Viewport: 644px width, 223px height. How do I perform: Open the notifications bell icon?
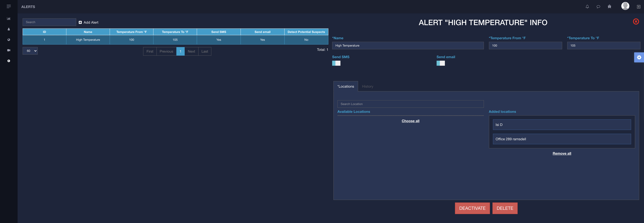point(587,7)
